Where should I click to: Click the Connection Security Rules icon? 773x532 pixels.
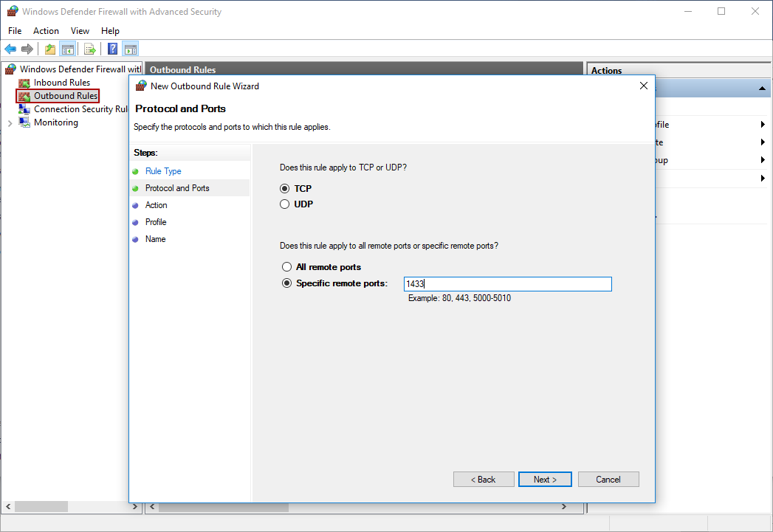(x=24, y=109)
